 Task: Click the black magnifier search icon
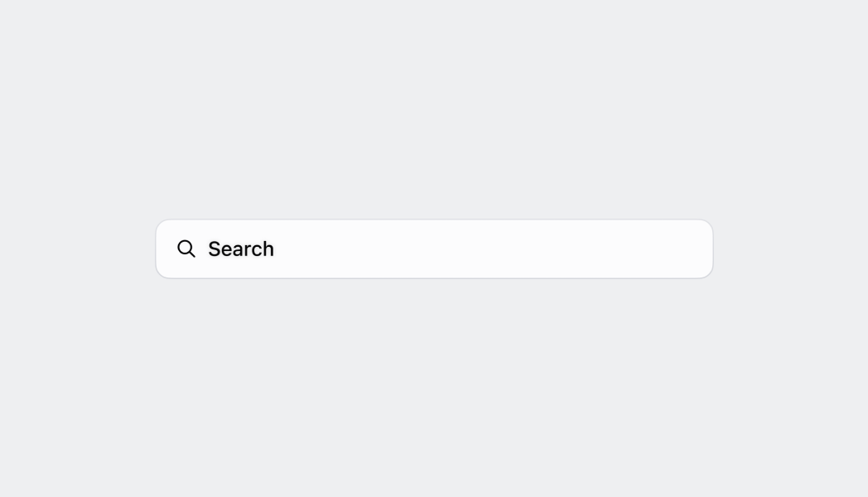click(186, 248)
